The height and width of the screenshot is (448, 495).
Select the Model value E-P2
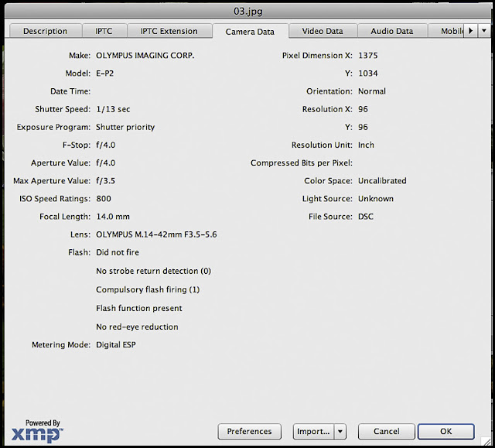pyautogui.click(x=105, y=74)
